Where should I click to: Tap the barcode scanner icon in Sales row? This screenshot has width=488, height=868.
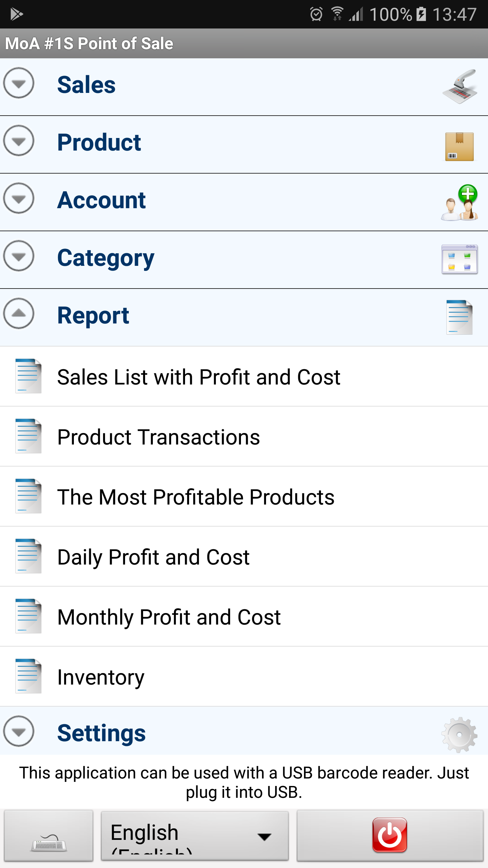[x=460, y=87]
